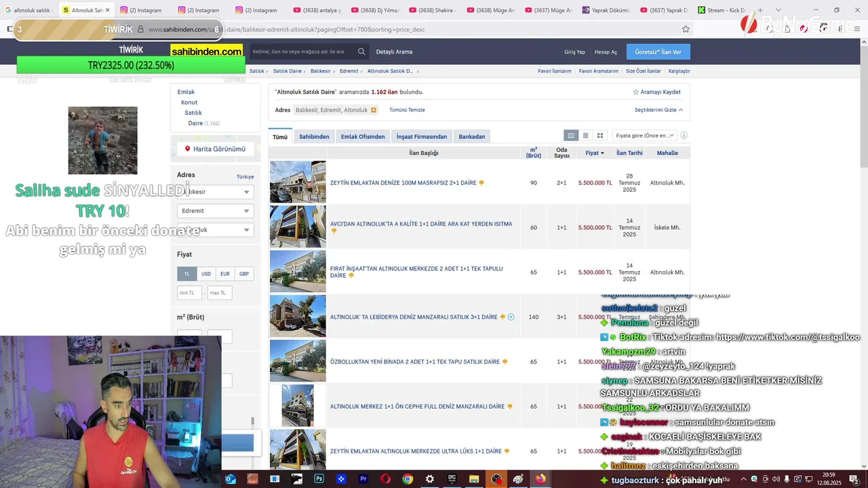Sort by İlan Tarihi column header
The width and height of the screenshot is (868, 488).
[x=629, y=153]
